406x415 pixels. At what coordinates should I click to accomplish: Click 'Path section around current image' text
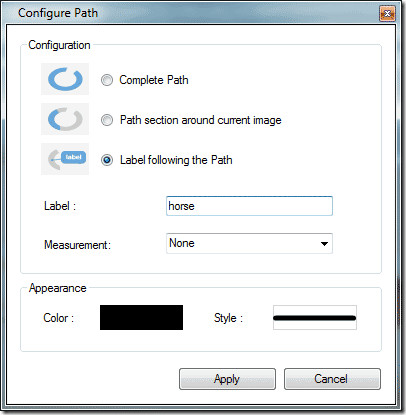tap(201, 120)
